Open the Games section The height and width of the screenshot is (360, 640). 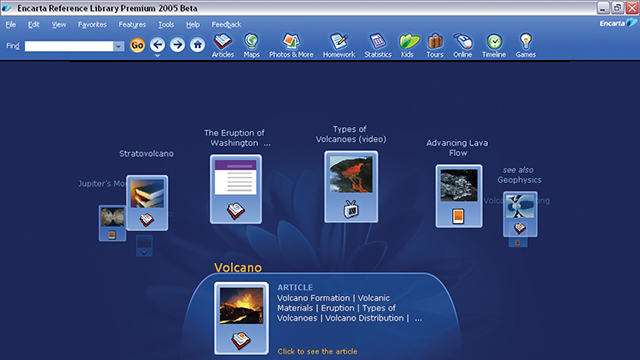(525, 45)
